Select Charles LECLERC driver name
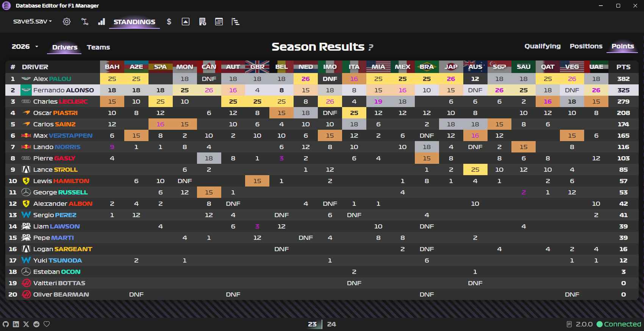This screenshot has height=331, width=644. [61, 101]
